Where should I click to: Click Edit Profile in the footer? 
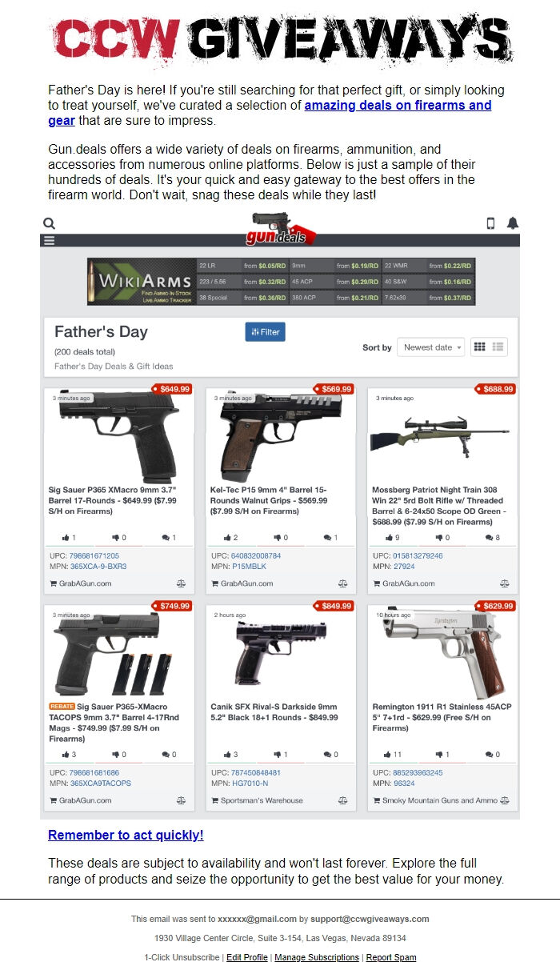(247, 957)
